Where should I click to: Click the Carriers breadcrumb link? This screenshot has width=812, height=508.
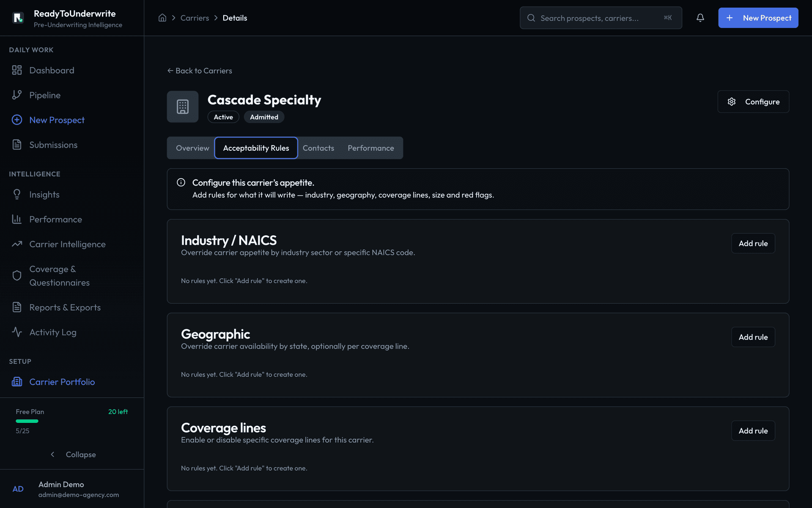[195, 18]
